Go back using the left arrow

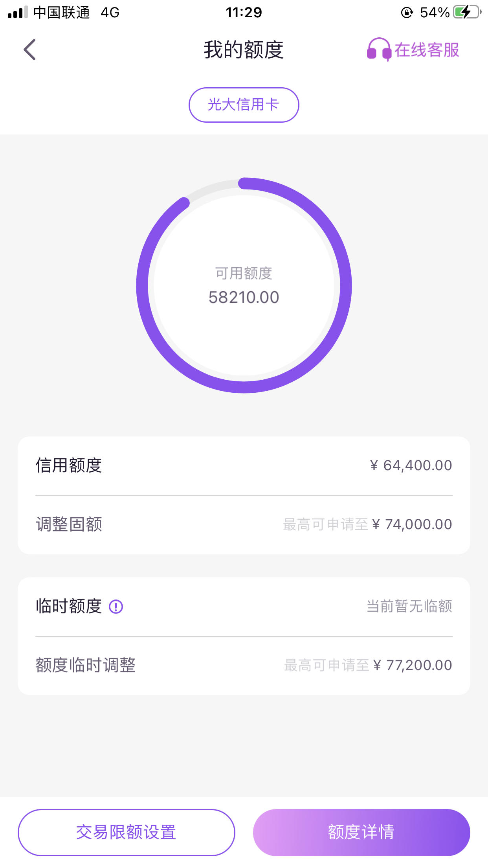click(x=29, y=50)
